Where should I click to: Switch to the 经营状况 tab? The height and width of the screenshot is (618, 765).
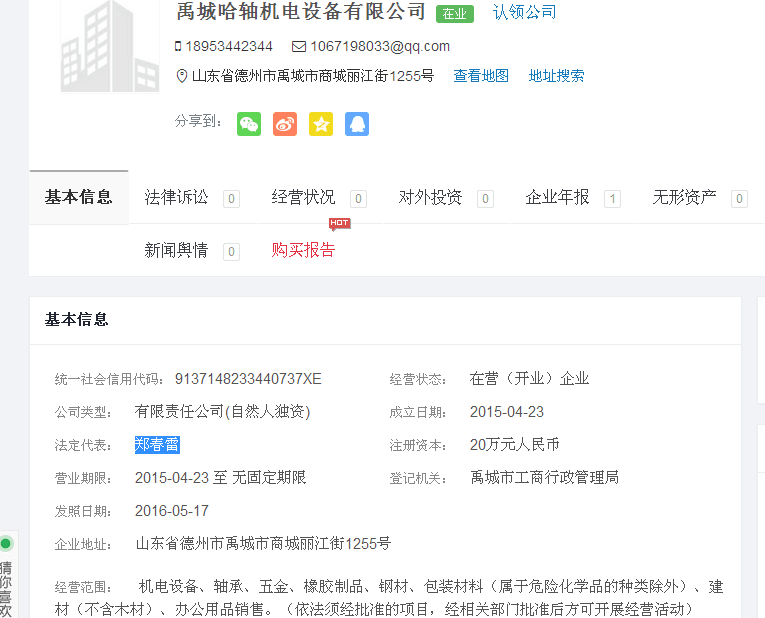point(304,197)
